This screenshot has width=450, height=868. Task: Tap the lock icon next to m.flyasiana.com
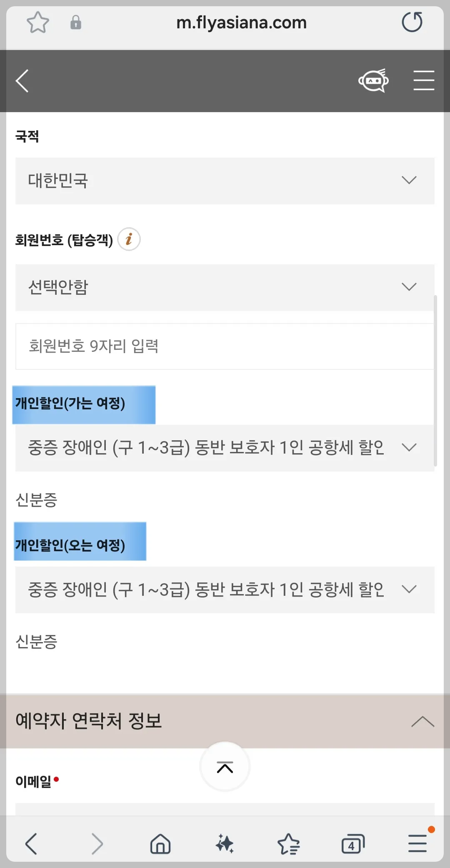pyautogui.click(x=76, y=23)
